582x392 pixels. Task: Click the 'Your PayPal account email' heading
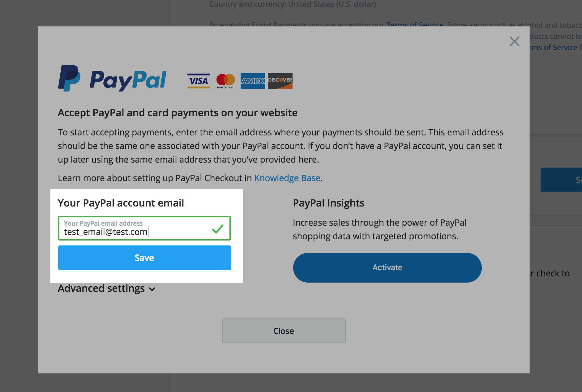pos(121,203)
